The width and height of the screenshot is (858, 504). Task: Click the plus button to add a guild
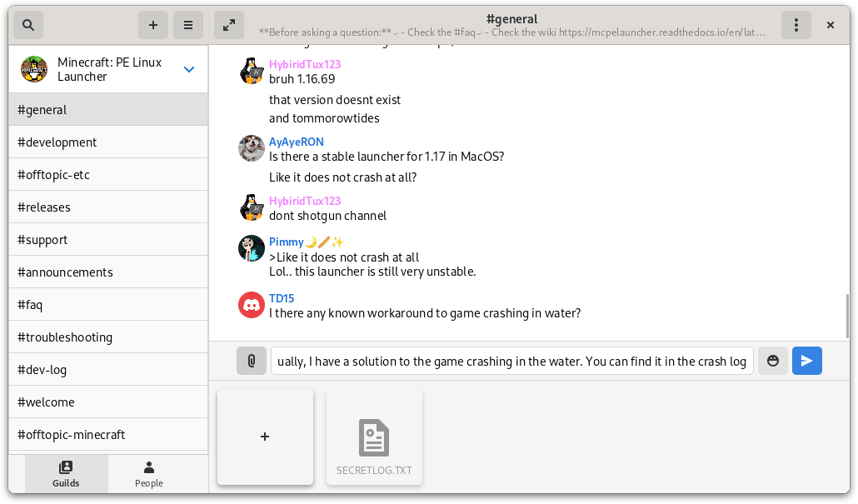[x=153, y=25]
